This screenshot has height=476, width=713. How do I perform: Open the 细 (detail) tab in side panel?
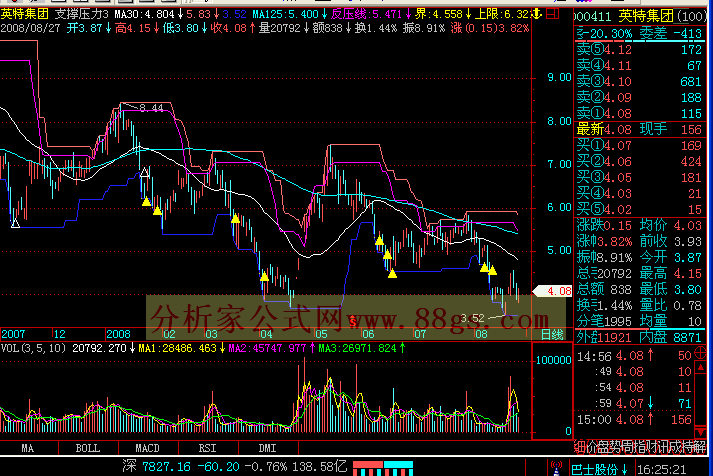[x=580, y=447]
